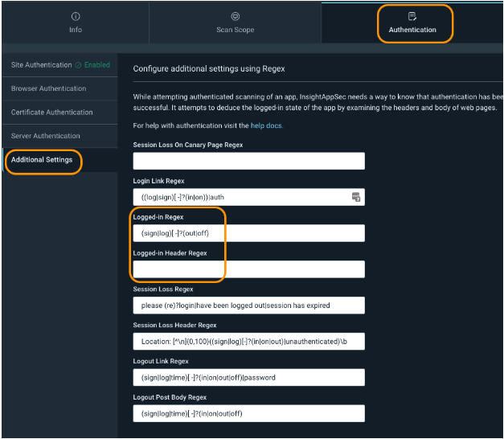This screenshot has width=504, height=439.
Task: Click the Authentication tab edit icon
Action: 412,16
